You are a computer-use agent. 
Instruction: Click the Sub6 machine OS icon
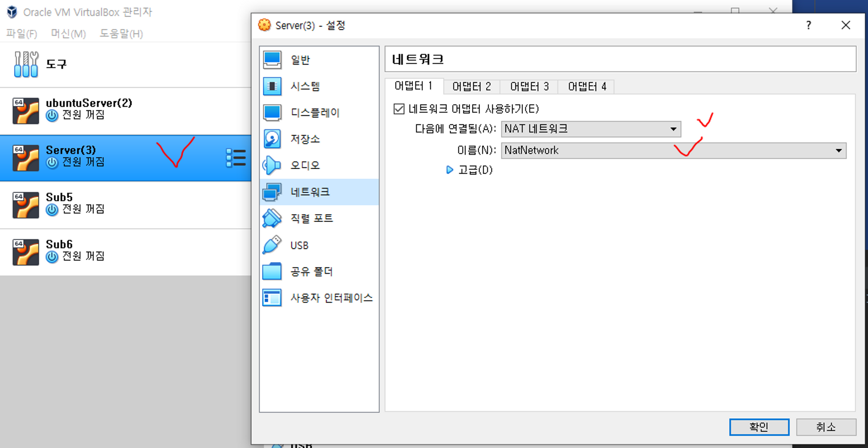coord(26,252)
